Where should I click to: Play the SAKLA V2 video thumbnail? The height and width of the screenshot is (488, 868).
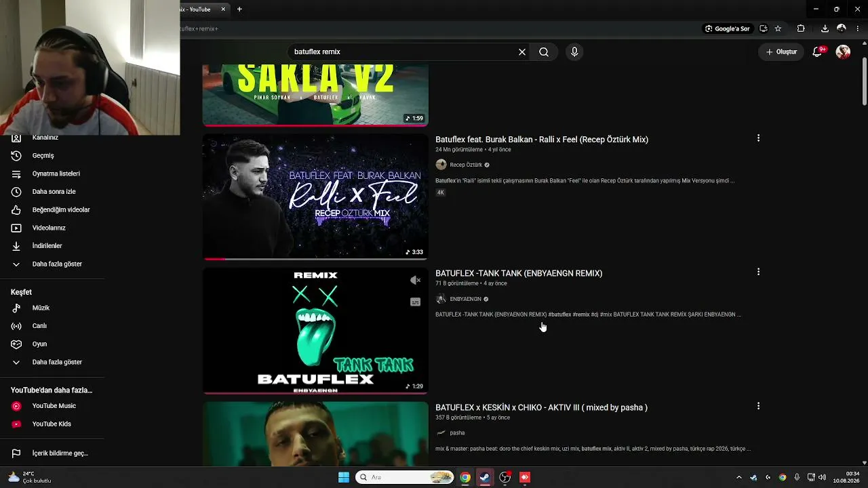pos(315,95)
